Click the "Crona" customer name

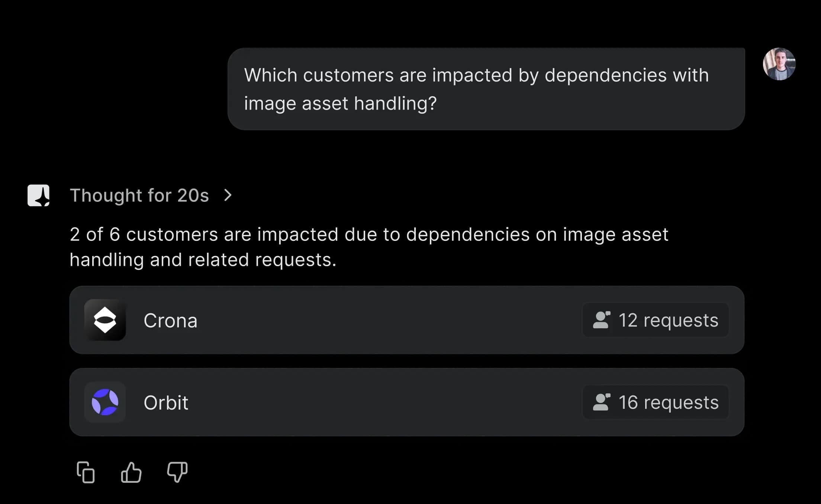171,320
